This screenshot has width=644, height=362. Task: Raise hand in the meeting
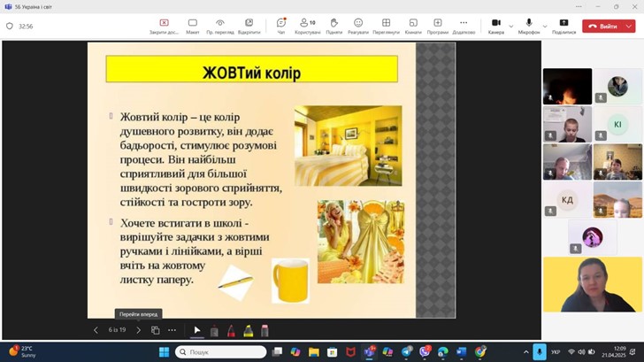point(333,25)
